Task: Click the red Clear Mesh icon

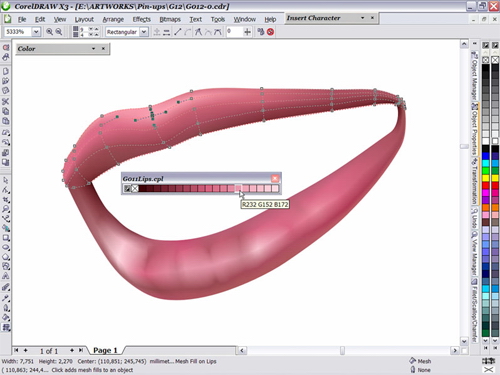Action: click(271, 32)
